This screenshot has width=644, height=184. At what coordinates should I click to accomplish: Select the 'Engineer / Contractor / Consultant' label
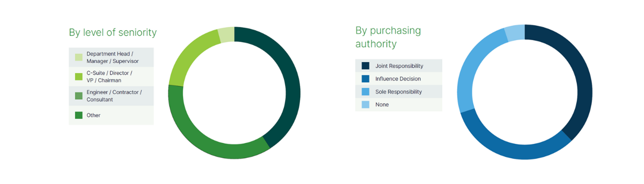114,96
